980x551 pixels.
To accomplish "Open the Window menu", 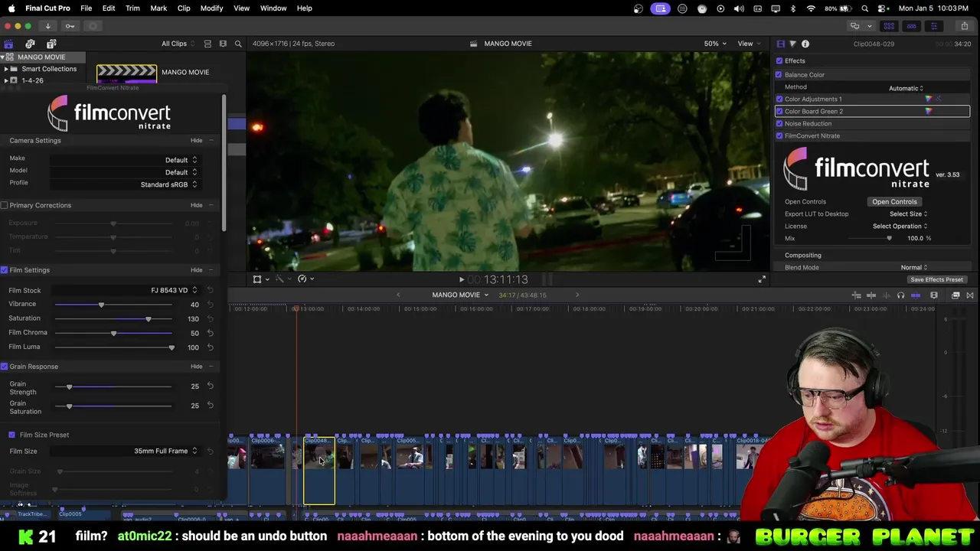I will pyautogui.click(x=273, y=8).
